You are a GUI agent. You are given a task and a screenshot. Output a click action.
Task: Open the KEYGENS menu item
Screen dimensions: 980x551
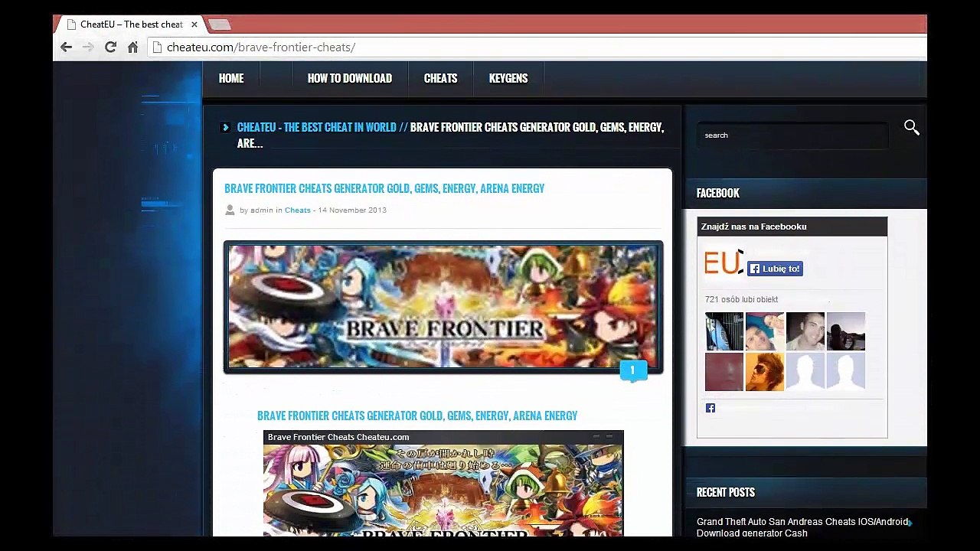(508, 78)
